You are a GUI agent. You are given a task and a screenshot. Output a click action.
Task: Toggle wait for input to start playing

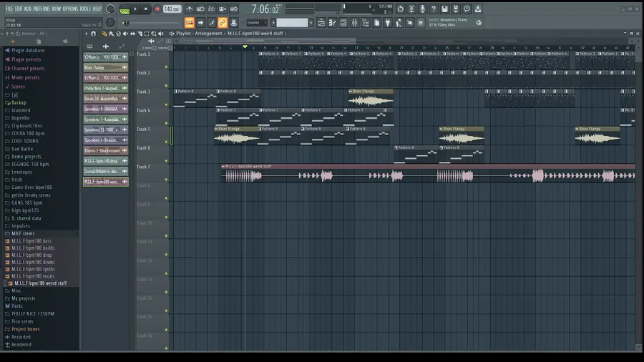[200, 9]
